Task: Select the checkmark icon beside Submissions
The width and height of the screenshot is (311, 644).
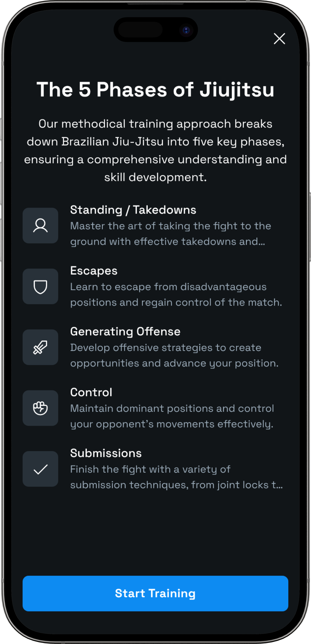Action: (40, 469)
